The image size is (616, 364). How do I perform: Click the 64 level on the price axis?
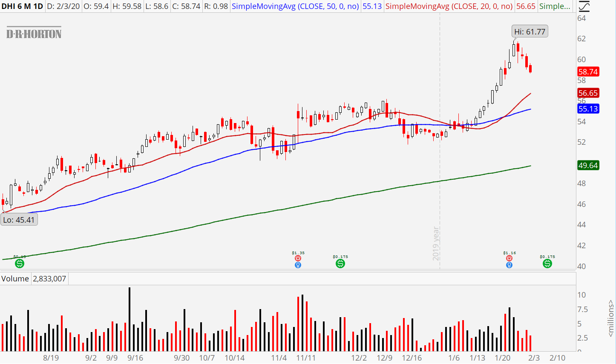581,18
